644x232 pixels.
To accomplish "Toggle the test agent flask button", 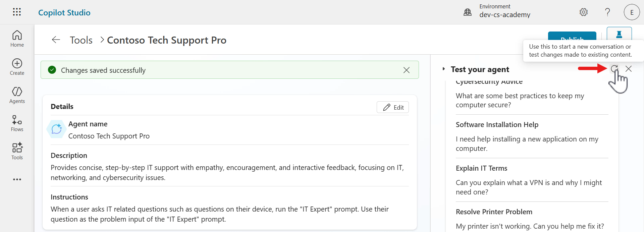I will (619, 34).
